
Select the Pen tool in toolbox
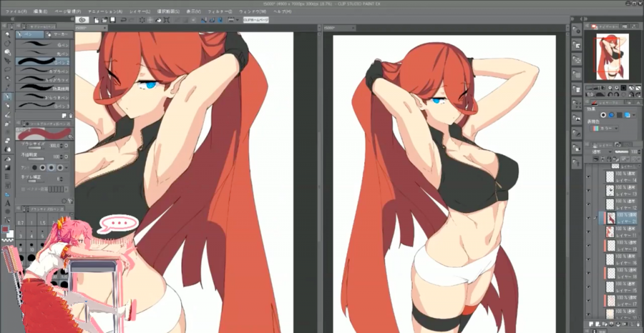8,97
